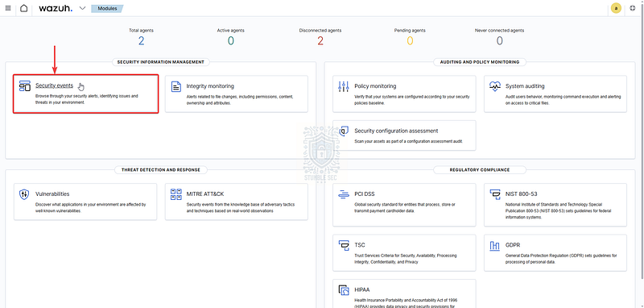Go to the home icon
The width and height of the screenshot is (644, 308).
click(x=24, y=8)
